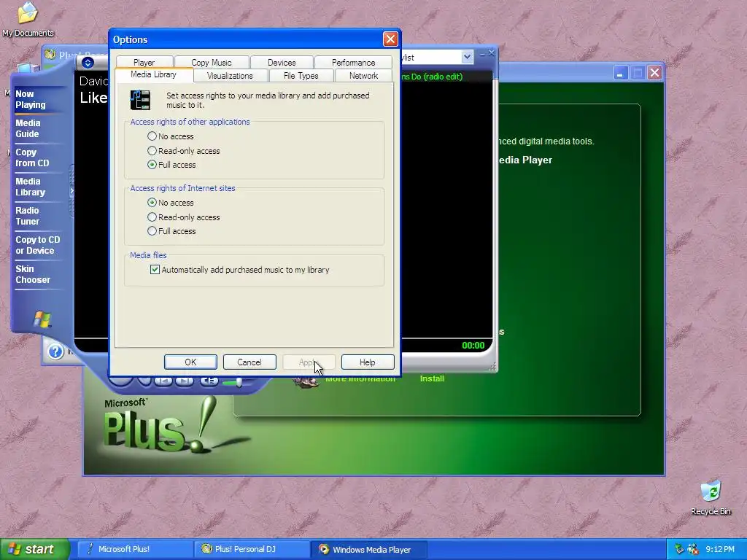The height and width of the screenshot is (560, 747).
Task: Close the Microsoft Plus! window
Action: (655, 73)
